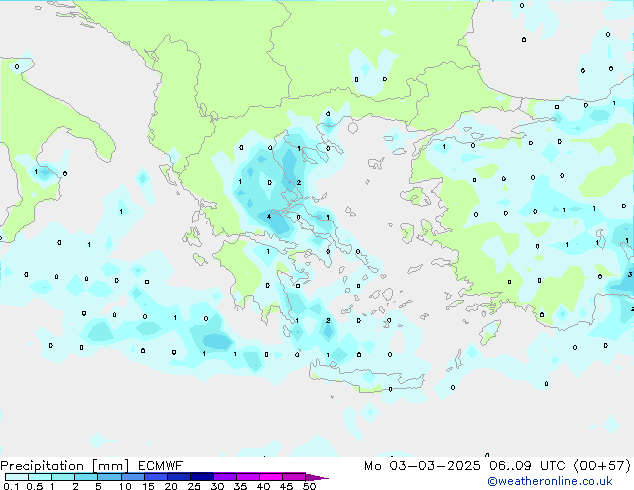Click the '0.1' legend scale label

point(11,486)
